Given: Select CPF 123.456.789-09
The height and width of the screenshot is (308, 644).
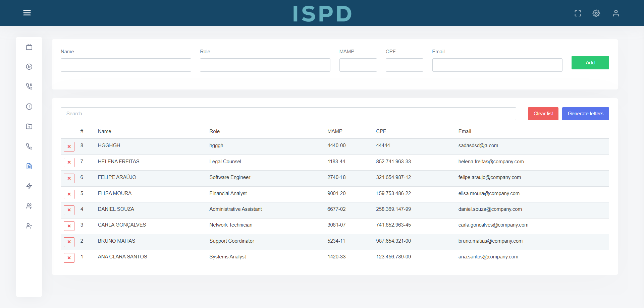Looking at the screenshot, I should (x=393, y=257).
